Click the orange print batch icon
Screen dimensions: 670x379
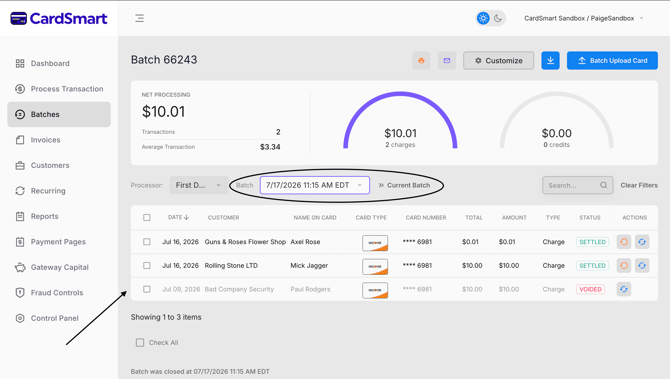click(x=421, y=61)
